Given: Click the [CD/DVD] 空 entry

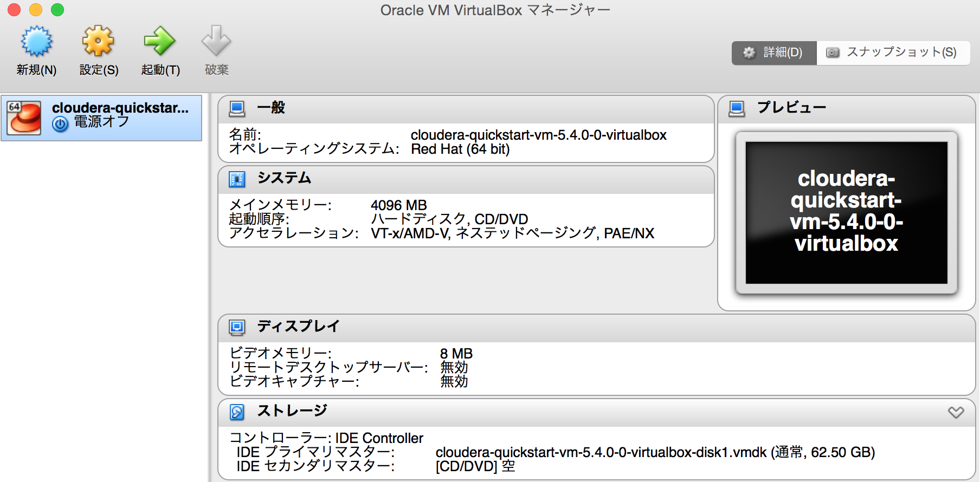Looking at the screenshot, I should point(475,466).
